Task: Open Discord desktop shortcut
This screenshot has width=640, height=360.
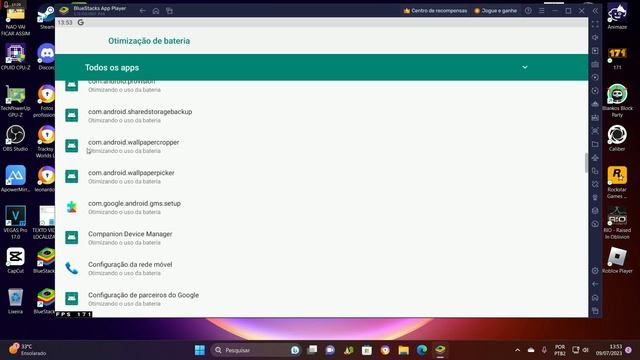Action: 47,57
